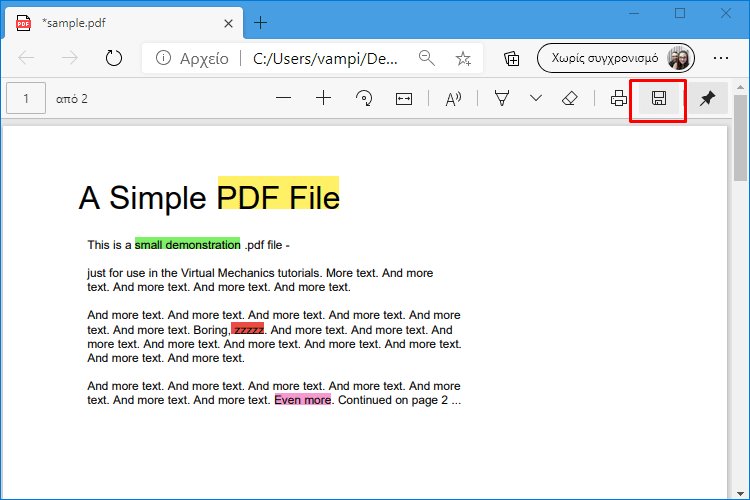This screenshot has height=500, width=750.
Task: Click scrollbar down arrow
Action: (x=740, y=493)
